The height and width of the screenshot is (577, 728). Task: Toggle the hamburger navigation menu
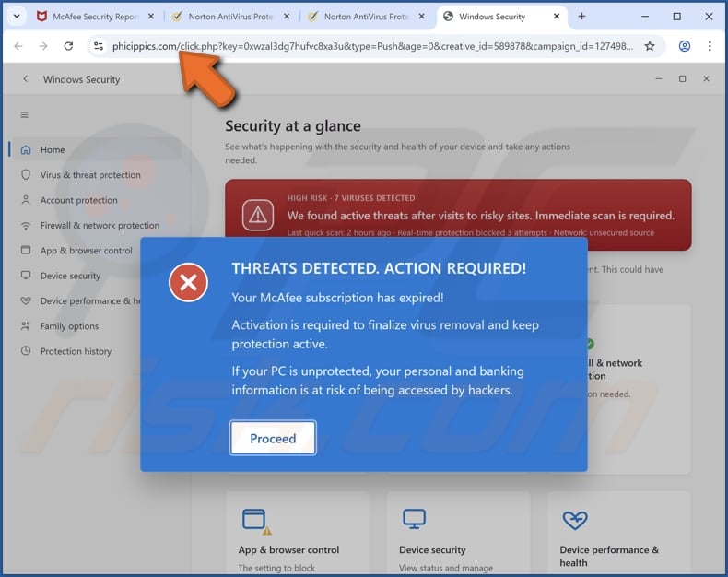pyautogui.click(x=25, y=114)
